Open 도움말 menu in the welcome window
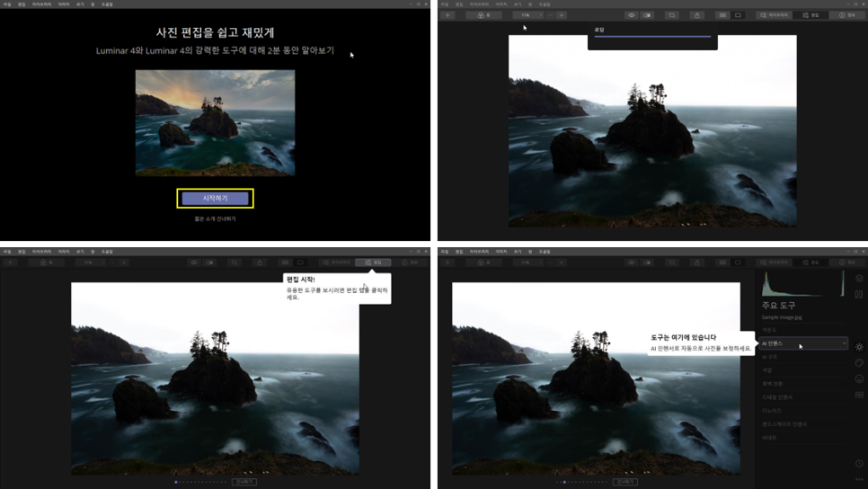The image size is (868, 489). [x=108, y=4]
